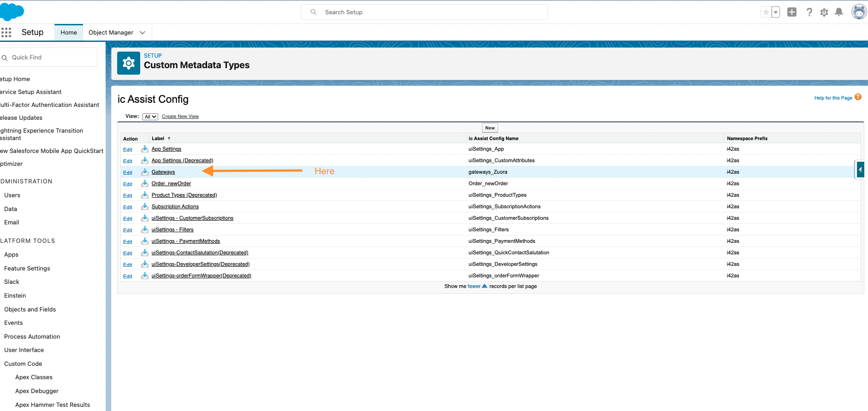
Task: Click the SETUP breadcrumb label
Action: click(153, 55)
